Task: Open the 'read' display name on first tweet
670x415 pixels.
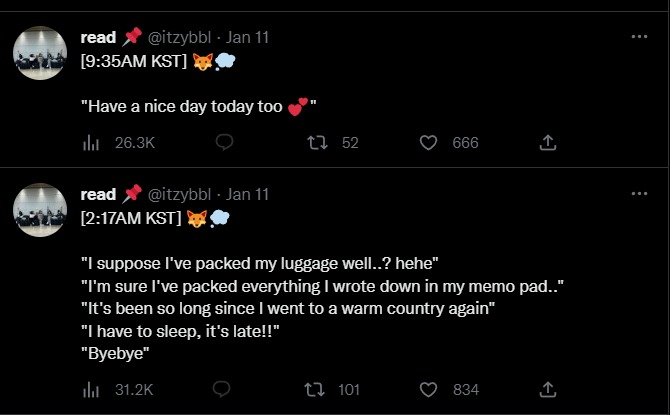Action: (98, 38)
